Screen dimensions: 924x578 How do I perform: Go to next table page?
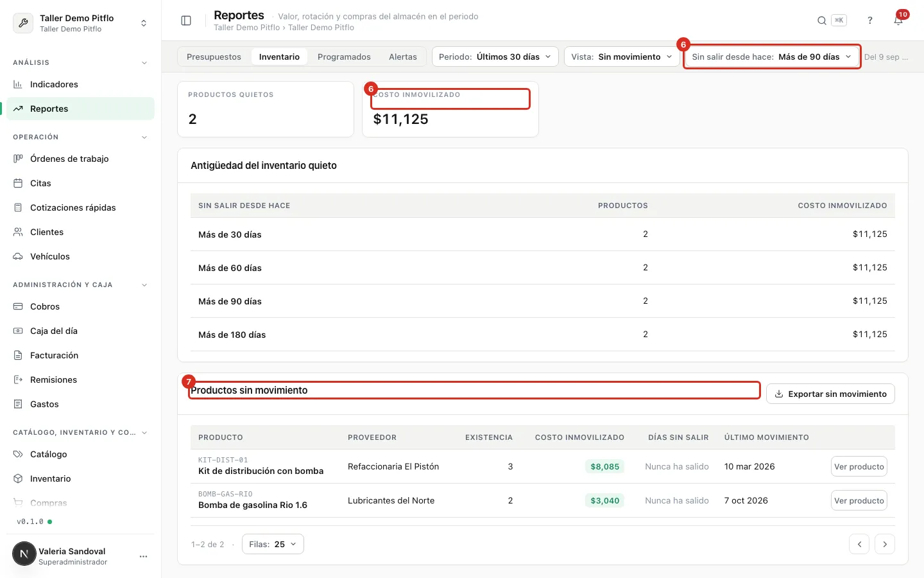click(885, 544)
